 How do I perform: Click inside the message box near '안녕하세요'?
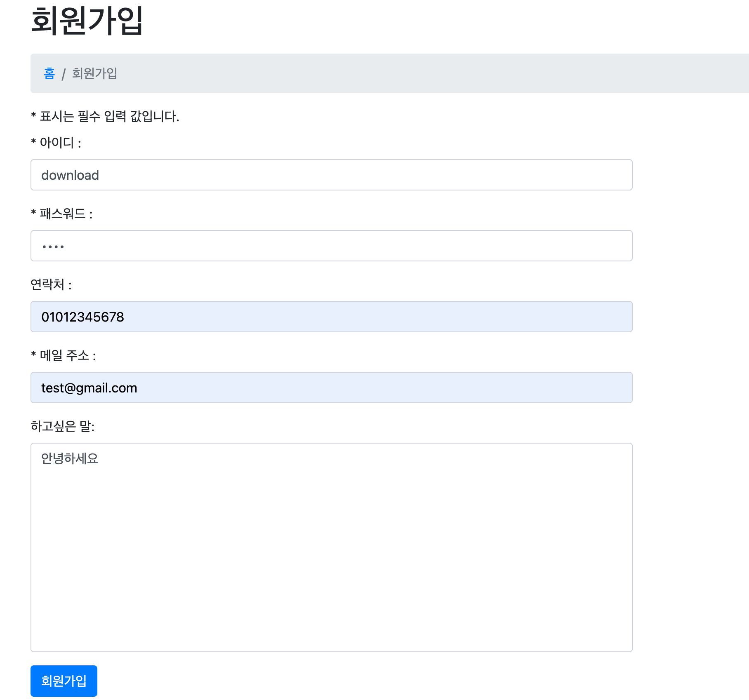point(70,458)
